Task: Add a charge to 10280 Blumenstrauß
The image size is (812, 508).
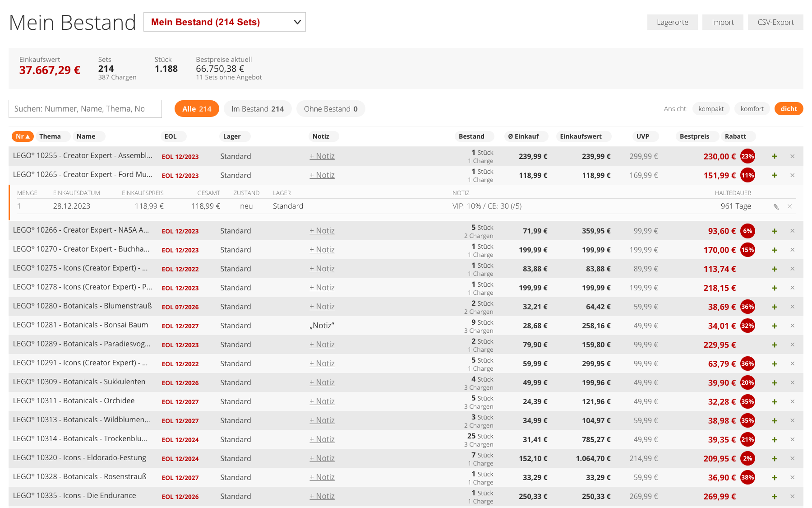Action: tap(775, 307)
